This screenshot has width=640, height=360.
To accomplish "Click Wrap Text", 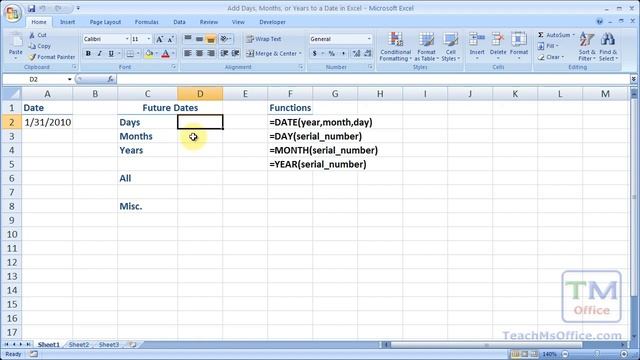I will (264, 39).
